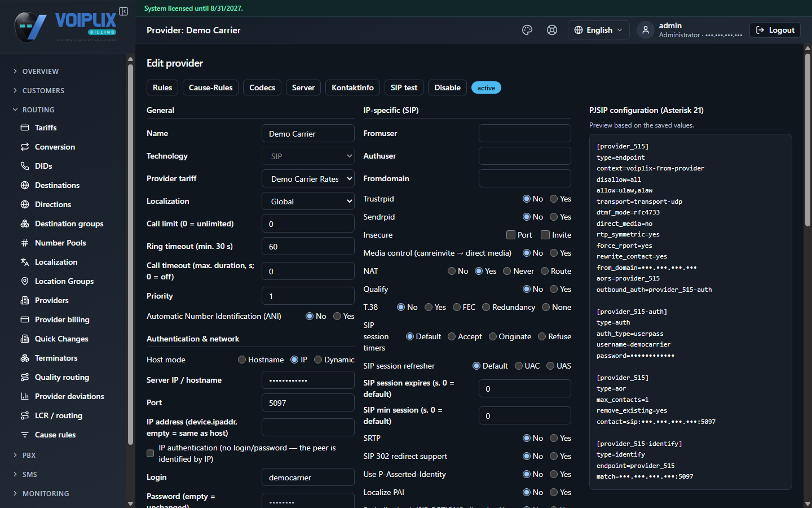Open Tariffs in the sidebar
812x508 pixels.
click(x=46, y=128)
